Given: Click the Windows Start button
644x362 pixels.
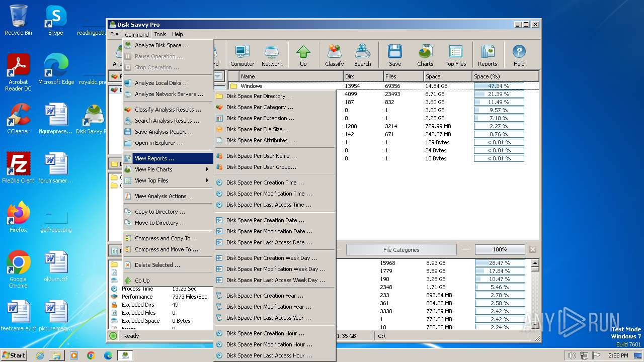Looking at the screenshot, I should [x=14, y=355].
